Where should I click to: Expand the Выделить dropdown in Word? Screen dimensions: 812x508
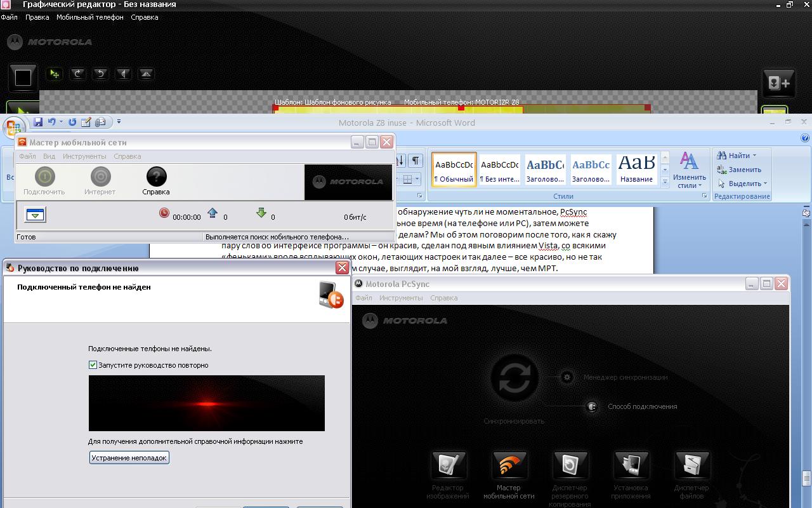pos(765,184)
